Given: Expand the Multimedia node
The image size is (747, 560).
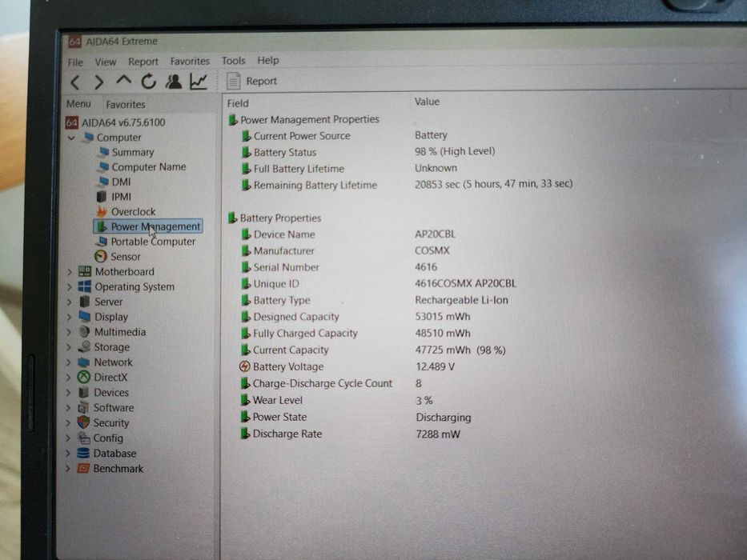Looking at the screenshot, I should click(x=69, y=332).
